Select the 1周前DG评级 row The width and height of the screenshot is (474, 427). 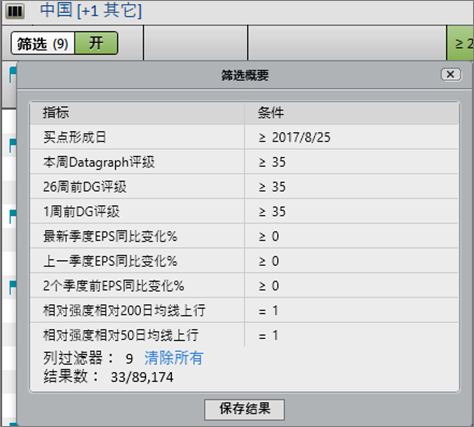[244, 211]
